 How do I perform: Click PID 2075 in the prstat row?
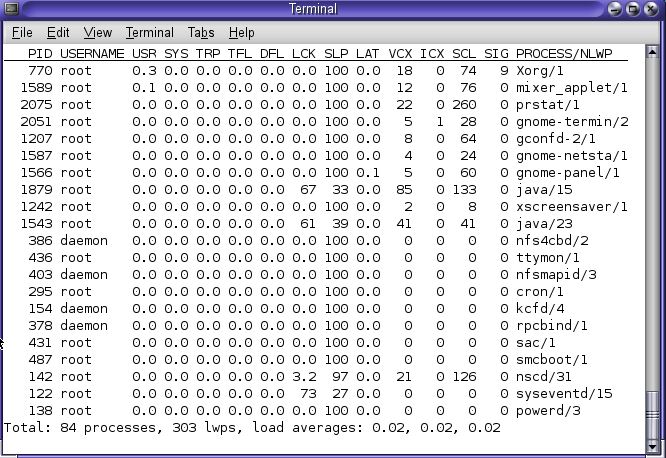pyautogui.click(x=37, y=105)
